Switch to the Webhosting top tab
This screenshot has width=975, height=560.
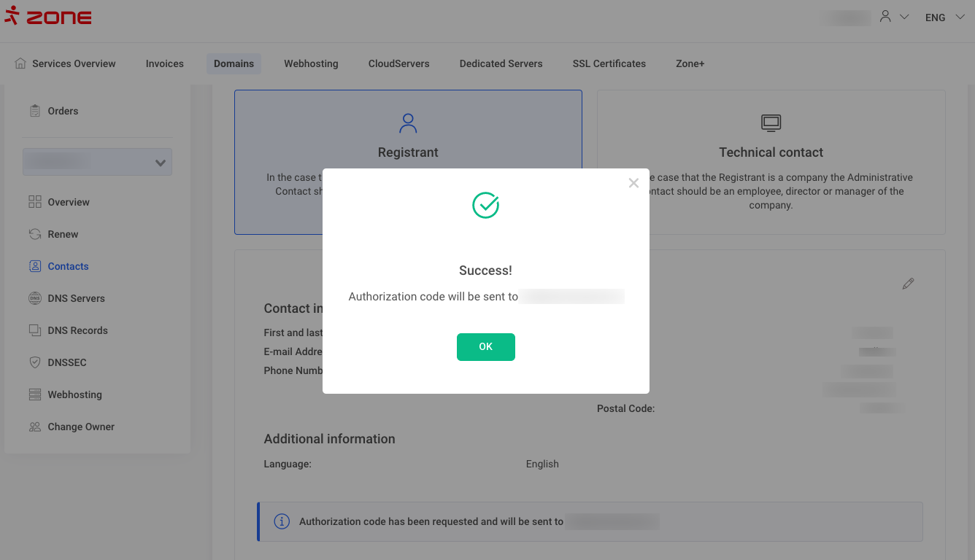[x=311, y=63]
